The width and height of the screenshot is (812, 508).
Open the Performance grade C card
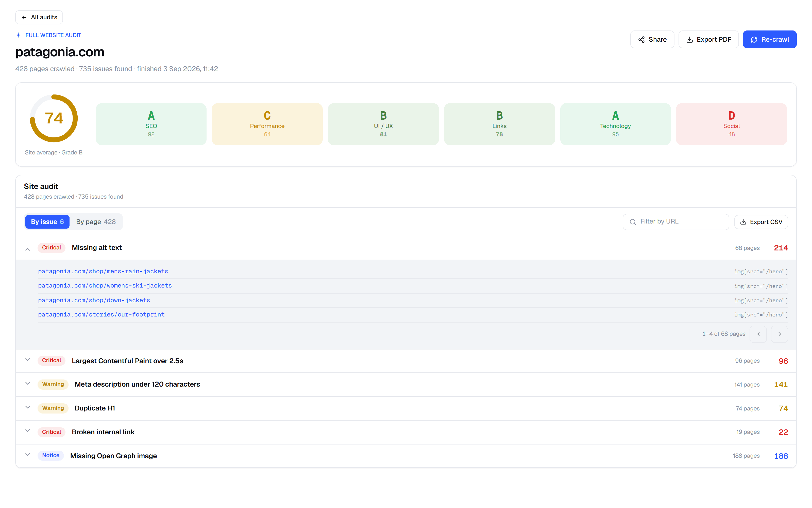pos(267,124)
